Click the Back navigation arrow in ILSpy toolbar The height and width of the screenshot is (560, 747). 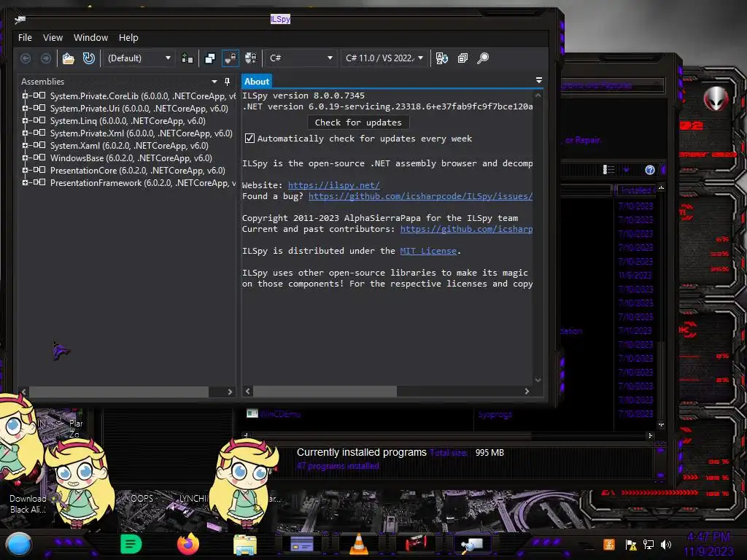point(26,58)
